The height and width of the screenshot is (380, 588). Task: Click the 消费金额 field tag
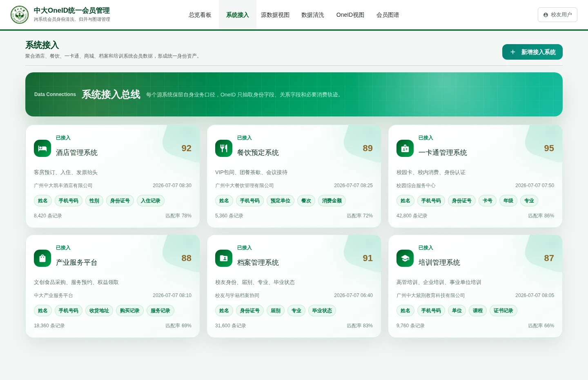point(332,201)
